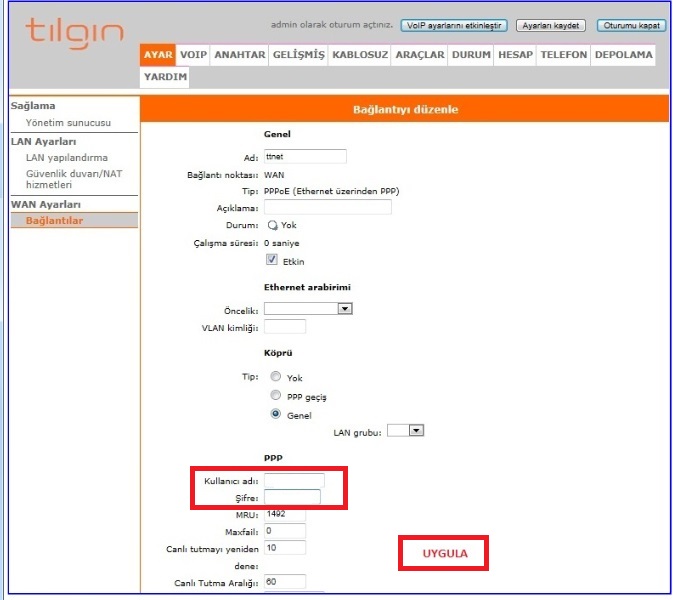The height and width of the screenshot is (600, 678).
Task: Focus the Şifre password field
Action: [x=292, y=496]
